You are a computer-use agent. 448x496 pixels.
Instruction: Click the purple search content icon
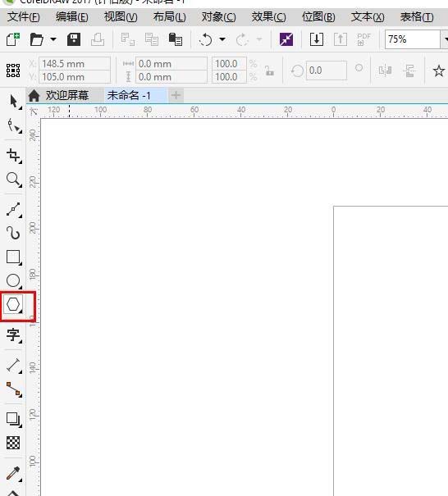click(286, 39)
